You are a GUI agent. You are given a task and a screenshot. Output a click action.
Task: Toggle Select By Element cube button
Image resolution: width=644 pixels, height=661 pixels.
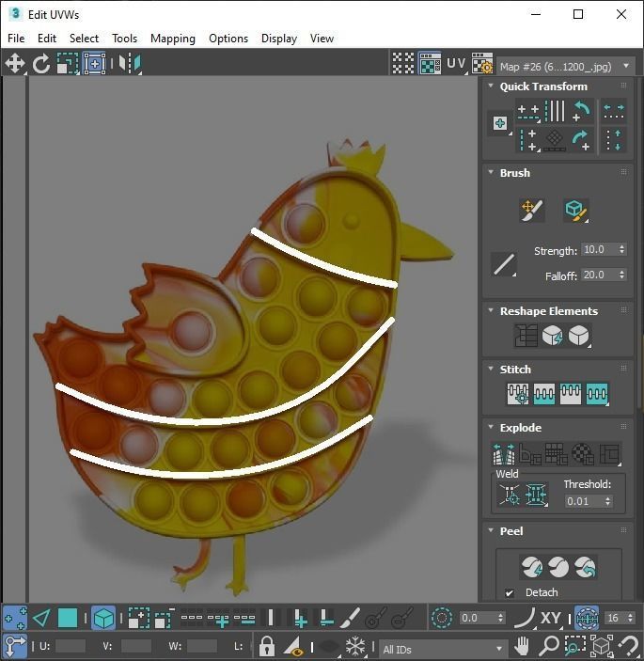(103, 618)
